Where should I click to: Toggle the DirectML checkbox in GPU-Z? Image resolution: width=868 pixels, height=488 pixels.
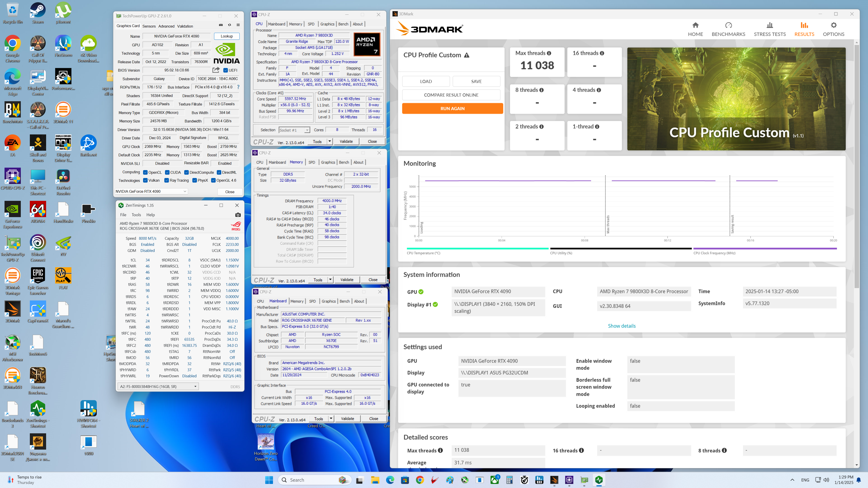[x=219, y=172]
